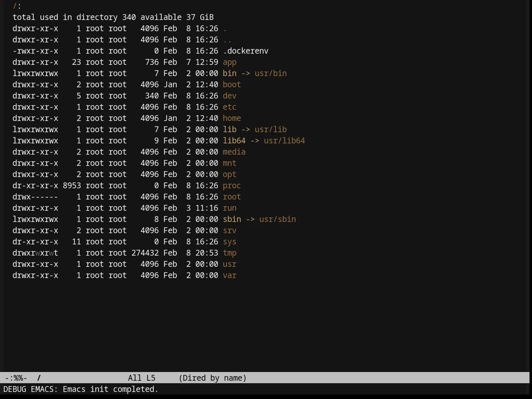The width and height of the screenshot is (532, 399).
Task: Open the etc directory
Action: point(229,107)
